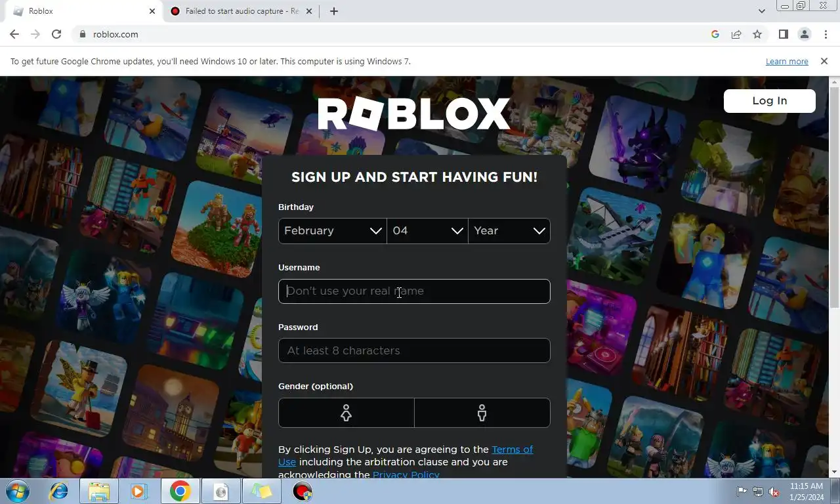
Task: Click the taskbar clock showing 11:15 AM
Action: (807, 492)
